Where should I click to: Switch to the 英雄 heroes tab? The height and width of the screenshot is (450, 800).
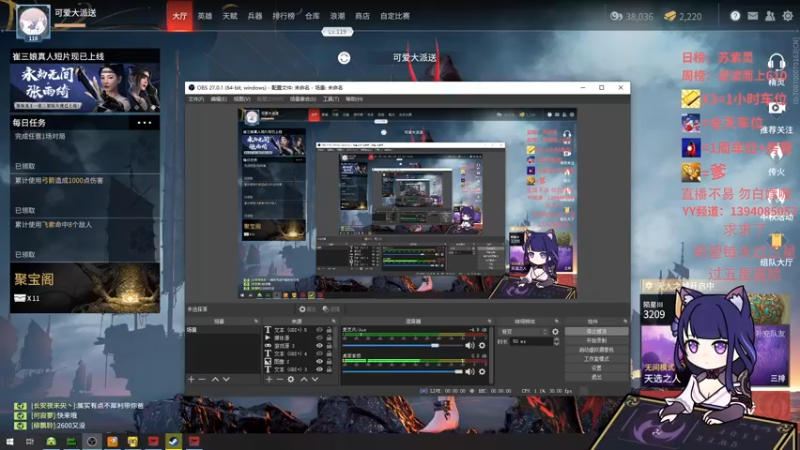[205, 16]
